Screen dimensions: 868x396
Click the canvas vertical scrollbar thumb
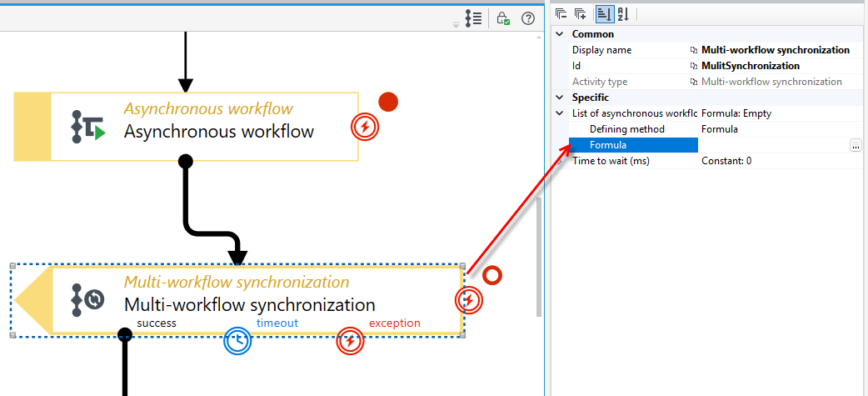point(539,257)
